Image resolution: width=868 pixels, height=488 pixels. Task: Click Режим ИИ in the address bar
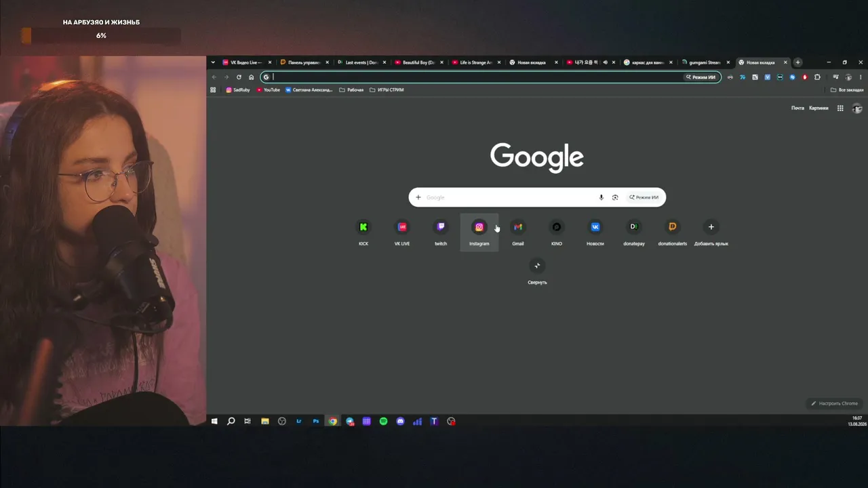click(x=701, y=77)
